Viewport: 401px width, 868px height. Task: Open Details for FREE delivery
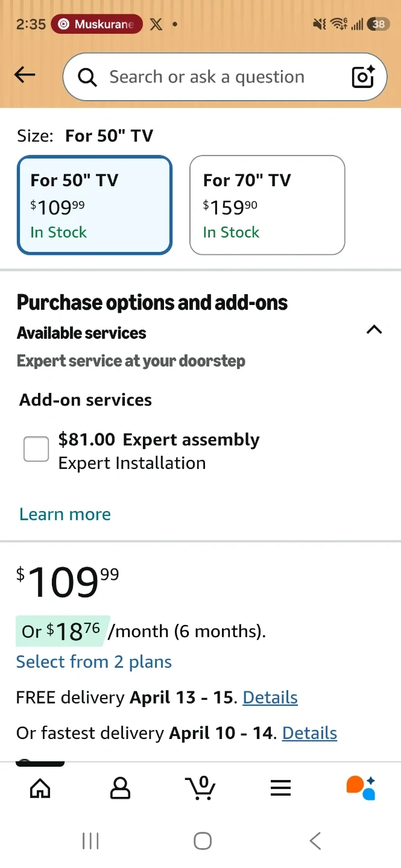pyautogui.click(x=270, y=697)
